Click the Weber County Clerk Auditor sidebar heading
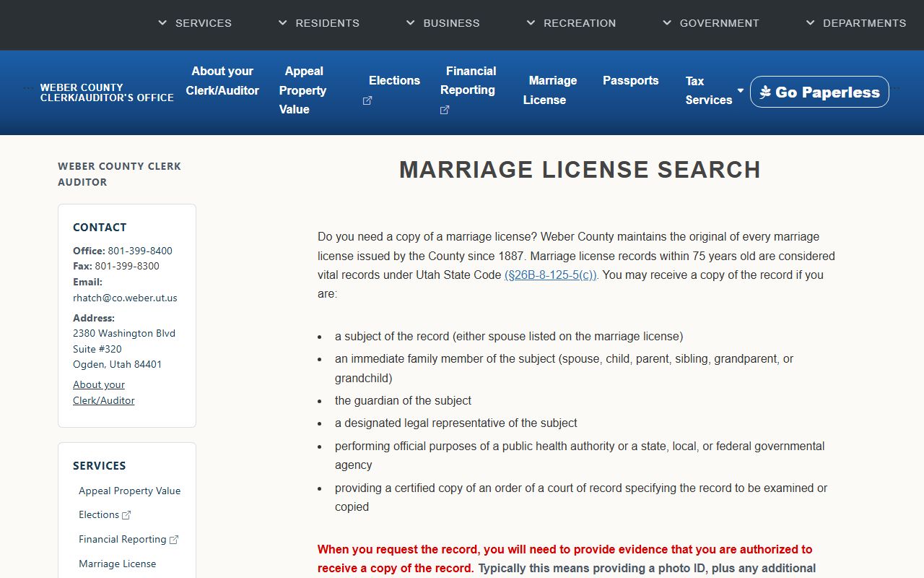Viewport: 924px width, 578px height. click(120, 174)
